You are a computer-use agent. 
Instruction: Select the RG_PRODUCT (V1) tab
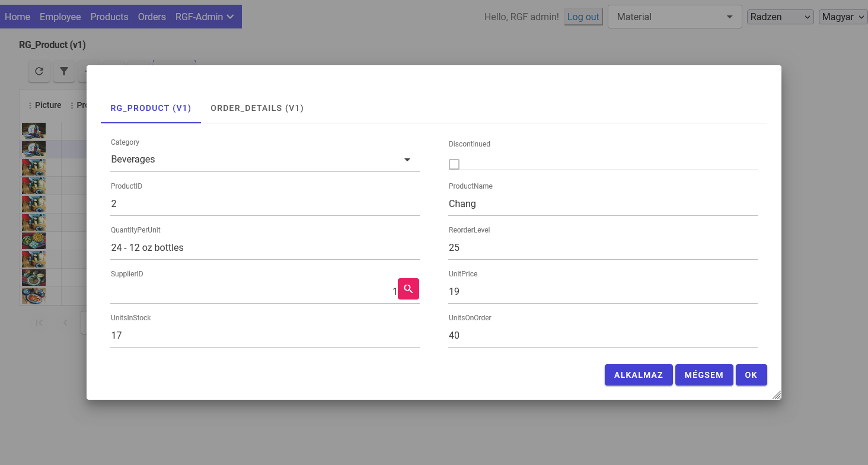pyautogui.click(x=151, y=108)
